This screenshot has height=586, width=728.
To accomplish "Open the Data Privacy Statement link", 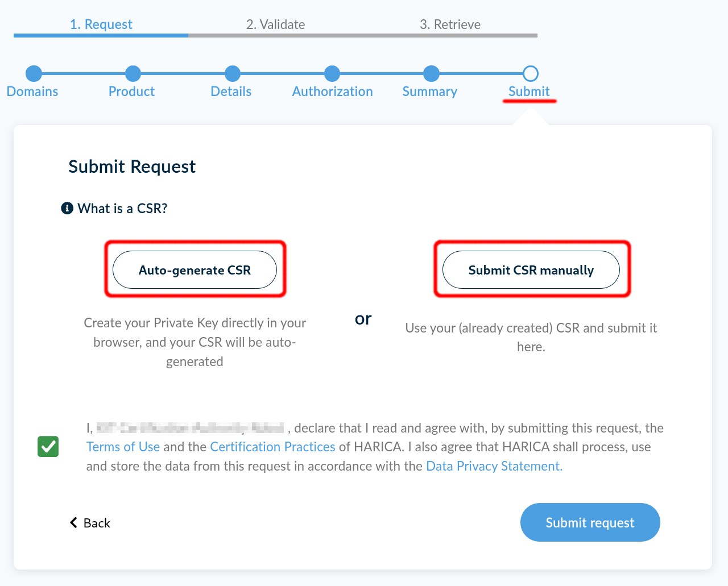I will click(x=494, y=466).
